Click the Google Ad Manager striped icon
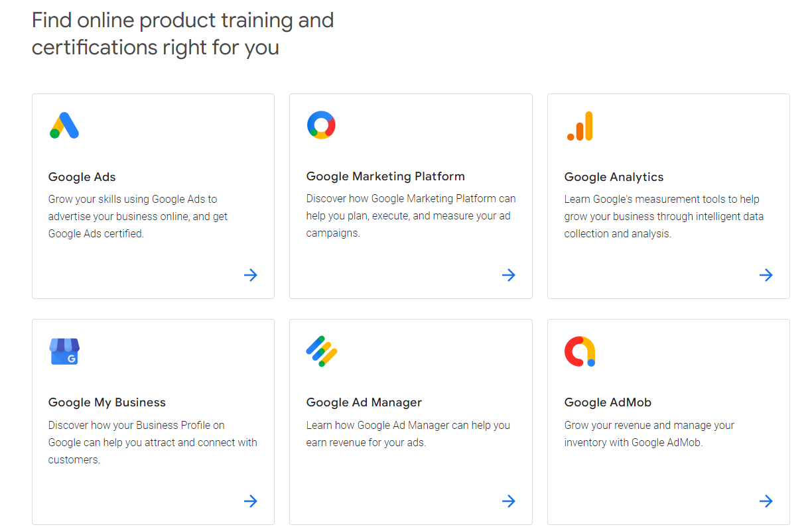Image resolution: width=812 pixels, height=531 pixels. pos(322,351)
